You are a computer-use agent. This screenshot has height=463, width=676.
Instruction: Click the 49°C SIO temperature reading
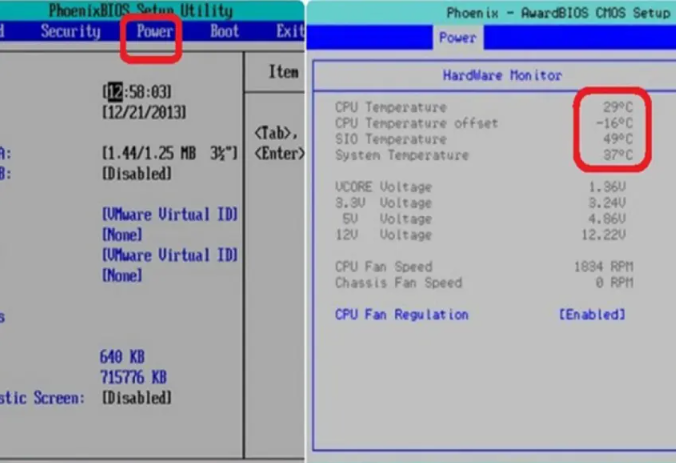pos(618,139)
